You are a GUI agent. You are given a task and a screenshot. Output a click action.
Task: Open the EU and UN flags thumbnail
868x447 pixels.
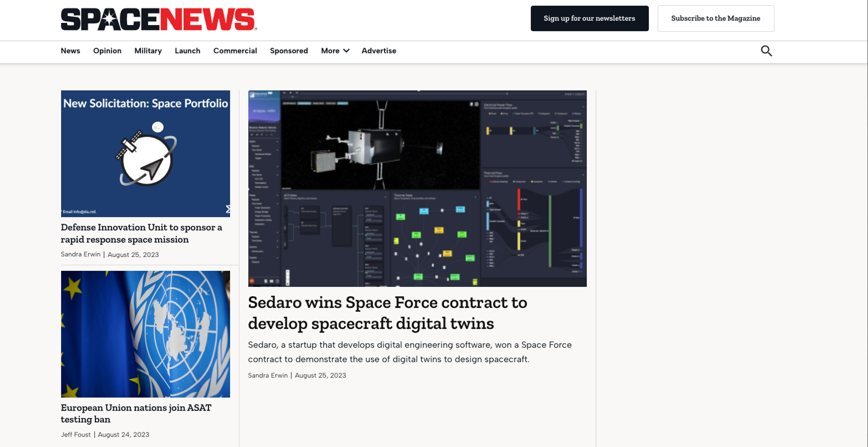tap(145, 334)
